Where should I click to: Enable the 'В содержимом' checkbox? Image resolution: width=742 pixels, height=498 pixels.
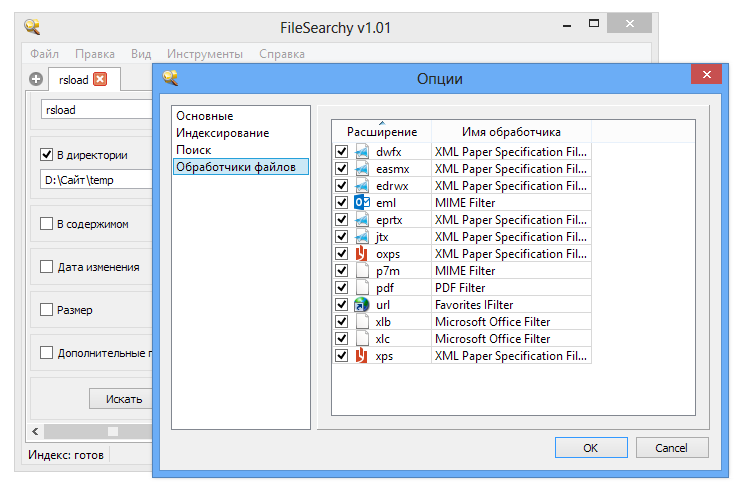click(x=46, y=224)
